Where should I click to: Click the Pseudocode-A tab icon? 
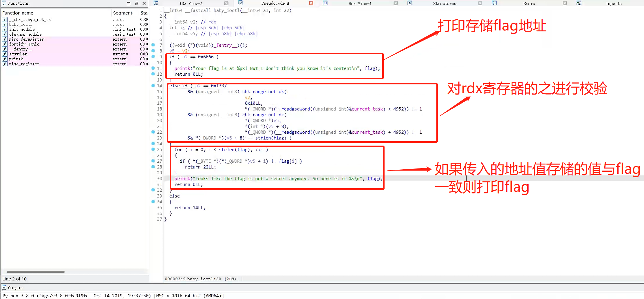pyautogui.click(x=241, y=3)
